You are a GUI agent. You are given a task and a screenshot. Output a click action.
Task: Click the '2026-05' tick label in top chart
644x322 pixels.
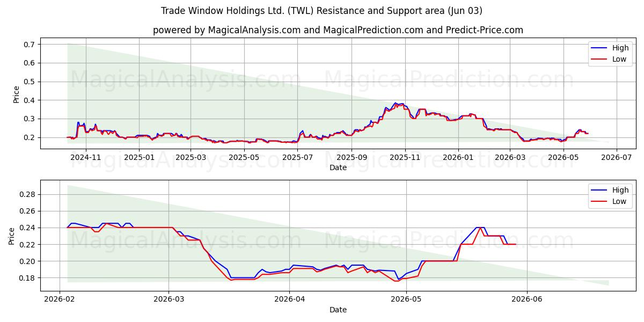(x=563, y=157)
